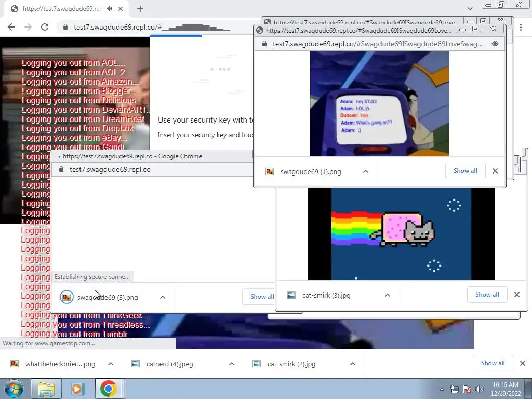This screenshot has width=532, height=399.
Task: Open the Chrome three-dot menu
Action: [x=521, y=27]
